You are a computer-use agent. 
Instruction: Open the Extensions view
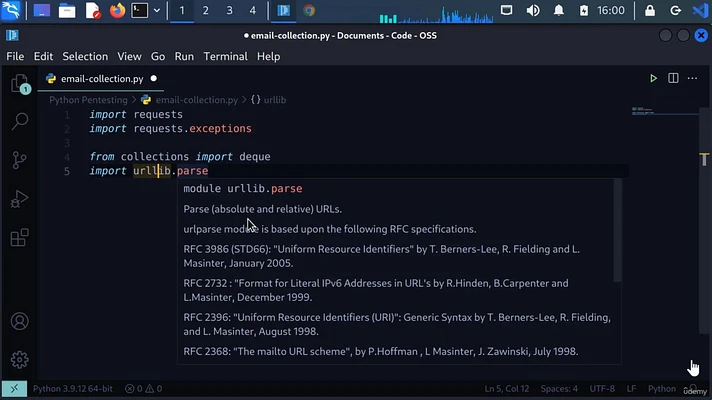[19, 238]
